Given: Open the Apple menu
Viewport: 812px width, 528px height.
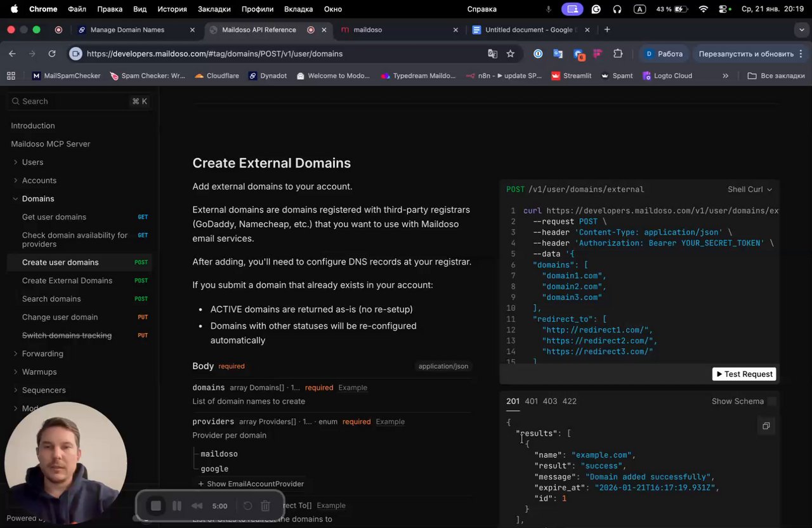Looking at the screenshot, I should [14, 9].
